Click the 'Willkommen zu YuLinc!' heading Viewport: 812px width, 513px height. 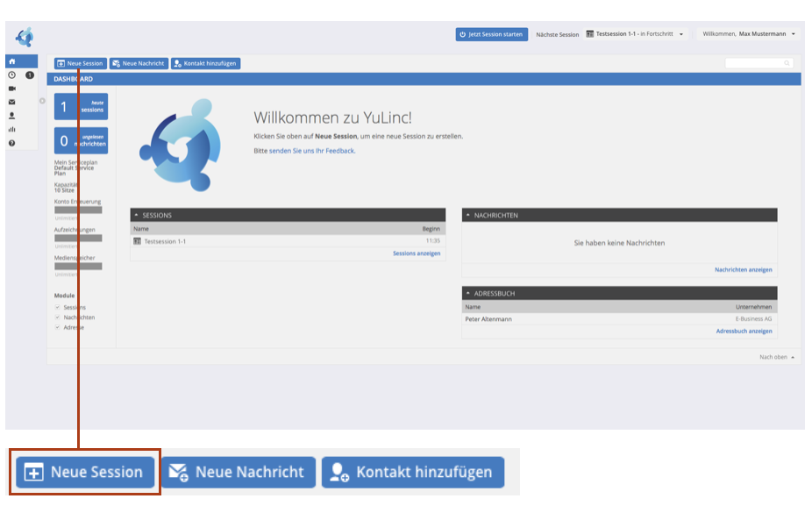332,118
